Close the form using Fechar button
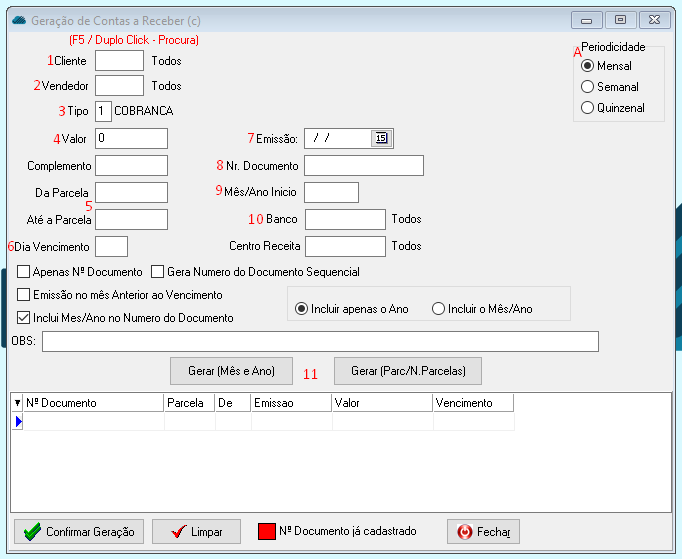 (483, 531)
